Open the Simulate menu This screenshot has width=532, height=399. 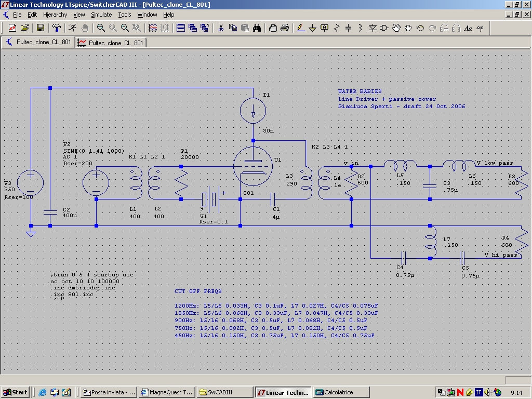coord(101,15)
